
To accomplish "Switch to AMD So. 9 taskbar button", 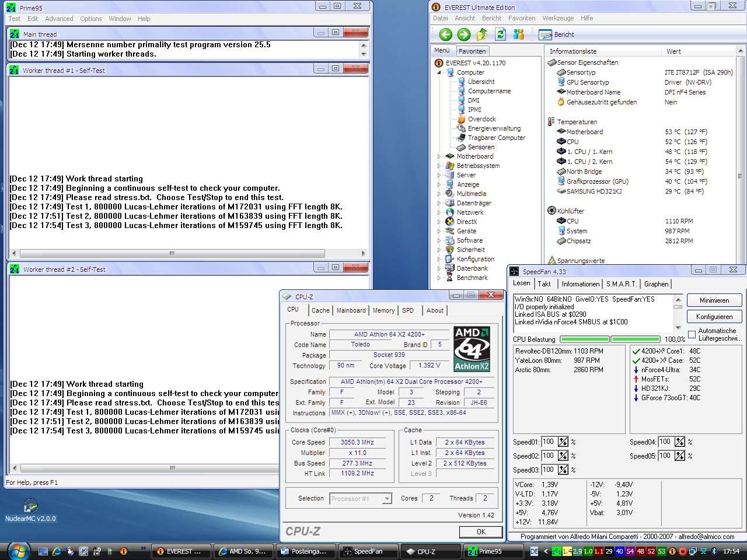I will 244,551.
